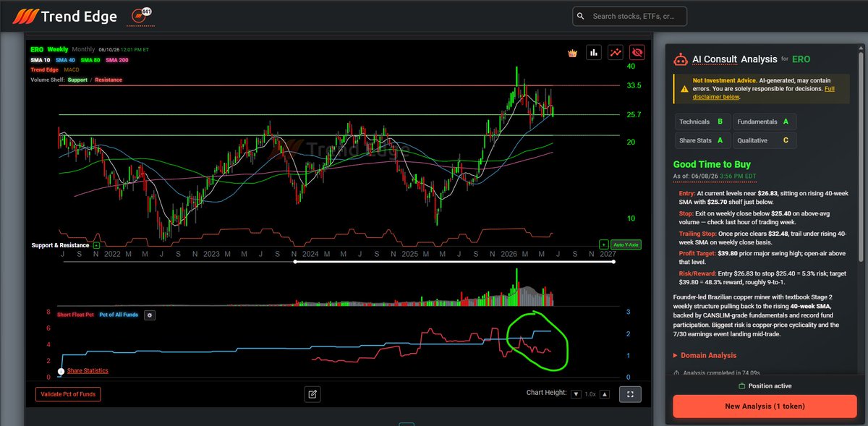Open the Share Statistics link
868x426 pixels.
pos(88,371)
